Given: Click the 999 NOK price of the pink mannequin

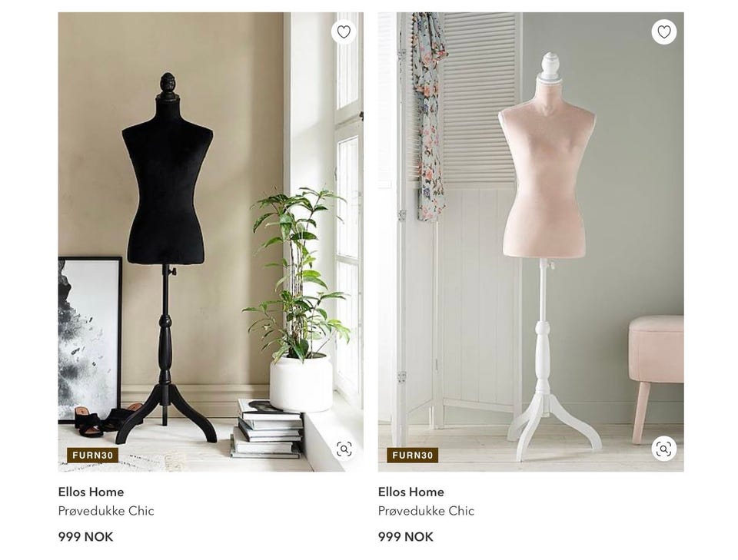Looking at the screenshot, I should point(406,536).
